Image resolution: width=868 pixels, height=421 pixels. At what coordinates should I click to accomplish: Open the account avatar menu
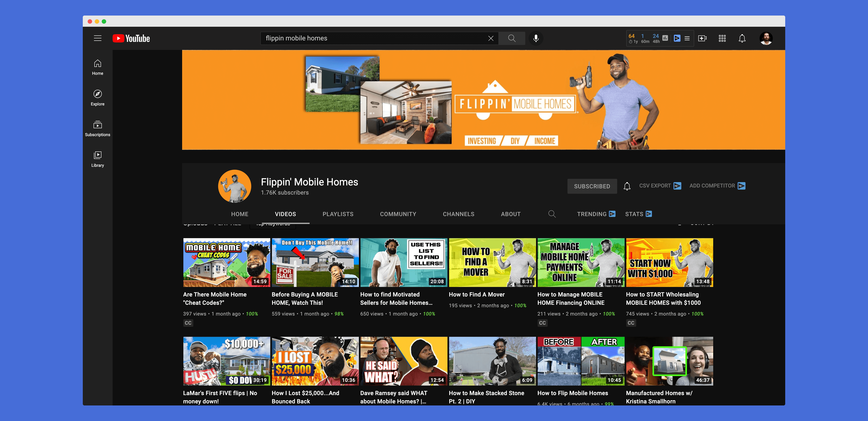click(x=766, y=38)
